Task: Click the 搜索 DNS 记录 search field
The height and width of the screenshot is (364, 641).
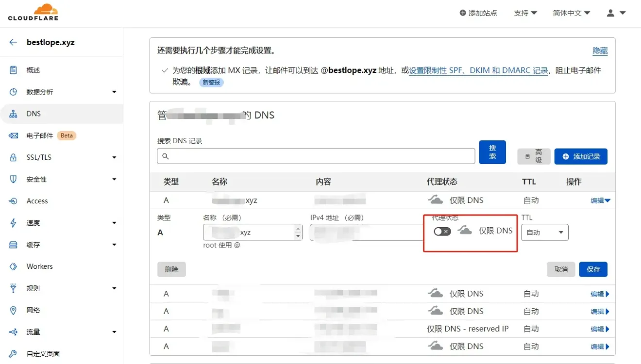Action: click(316, 156)
